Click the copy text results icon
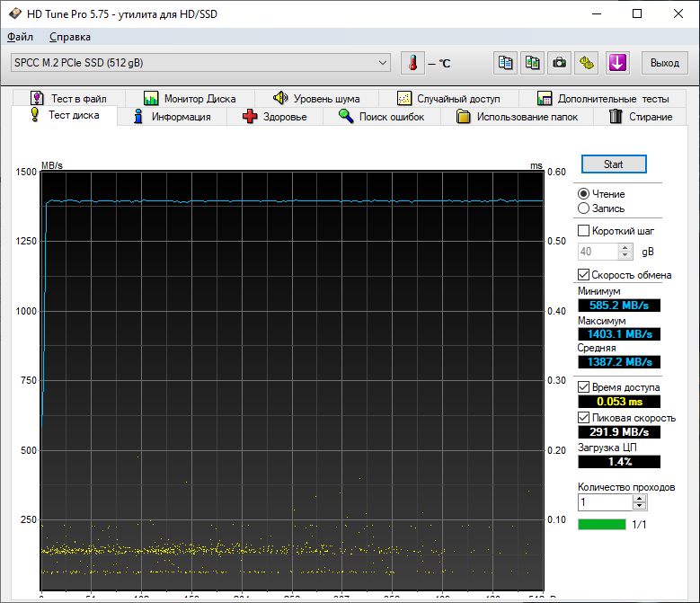Image resolution: width=700 pixels, height=603 pixels. [x=506, y=63]
